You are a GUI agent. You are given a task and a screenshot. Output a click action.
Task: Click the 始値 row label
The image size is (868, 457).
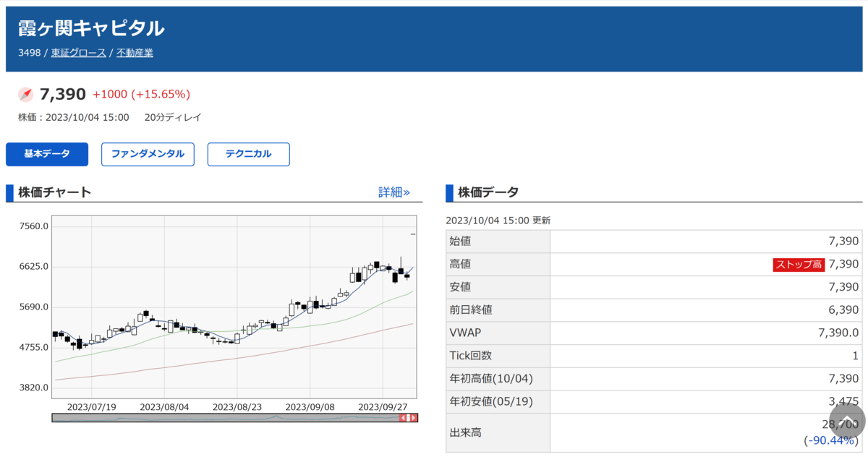(460, 242)
